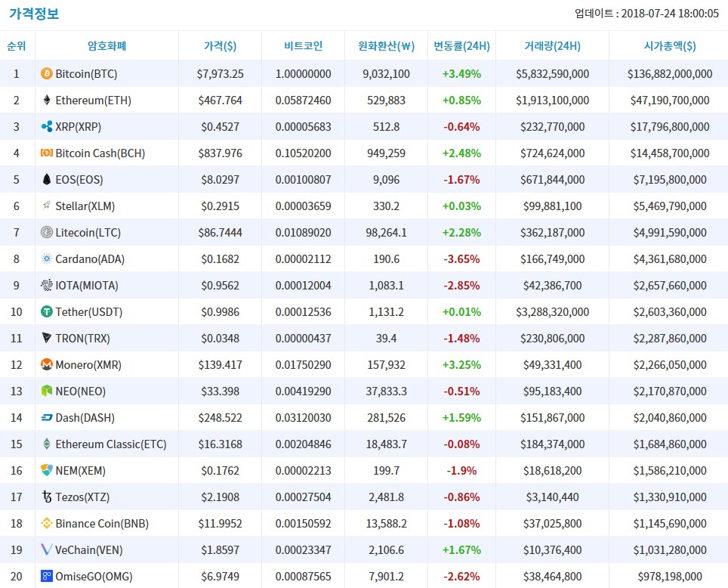Viewport: 728px width, 588px height.
Task: Open the Cardano(ADA) name link
Action: pos(90,259)
